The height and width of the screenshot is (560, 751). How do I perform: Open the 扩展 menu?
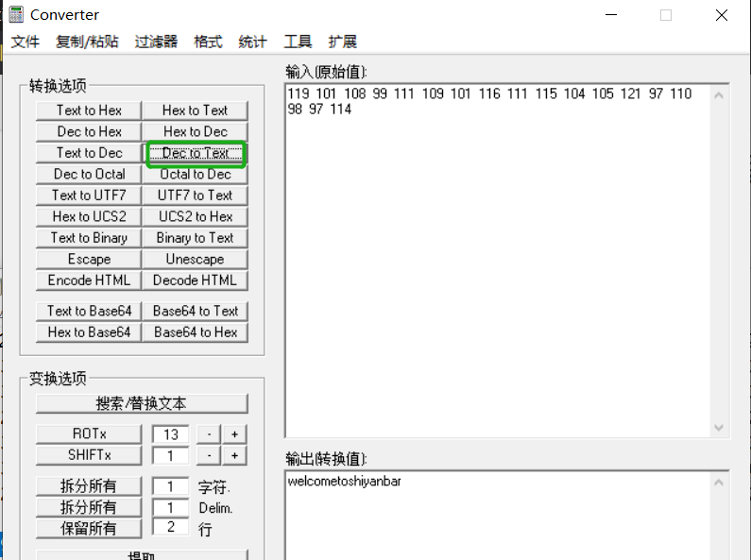click(x=343, y=42)
